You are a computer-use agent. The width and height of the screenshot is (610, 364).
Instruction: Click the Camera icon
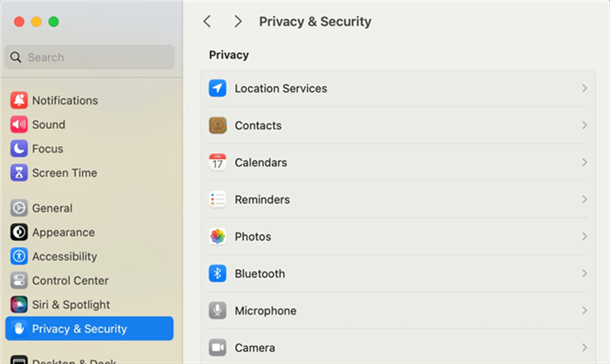click(x=218, y=347)
